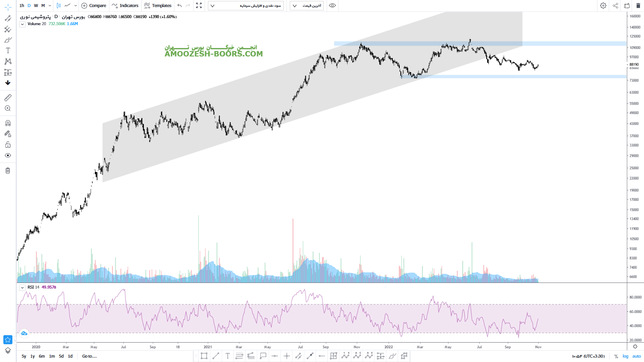644x362 pixels.
Task: Enable Magnet mode icon
Action: tap(8, 123)
